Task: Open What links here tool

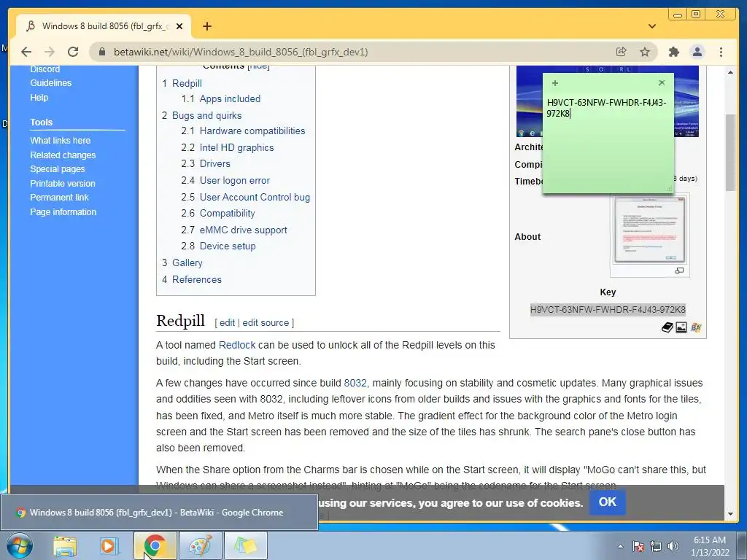Action: (x=60, y=141)
